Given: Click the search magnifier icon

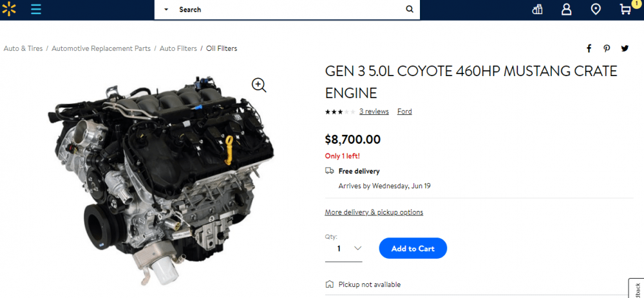Looking at the screenshot, I should (410, 10).
